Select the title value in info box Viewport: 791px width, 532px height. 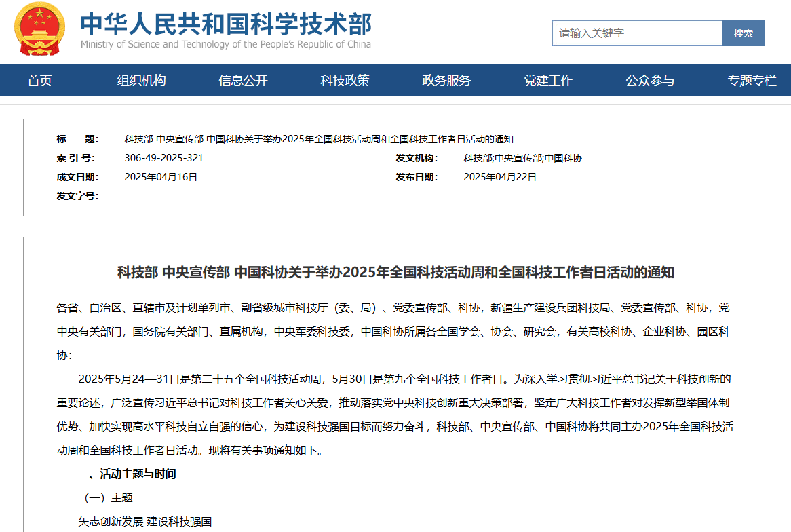(x=319, y=139)
